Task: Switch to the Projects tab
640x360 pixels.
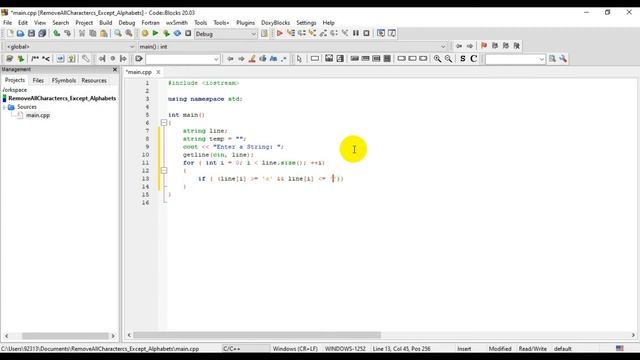Action: click(x=15, y=80)
